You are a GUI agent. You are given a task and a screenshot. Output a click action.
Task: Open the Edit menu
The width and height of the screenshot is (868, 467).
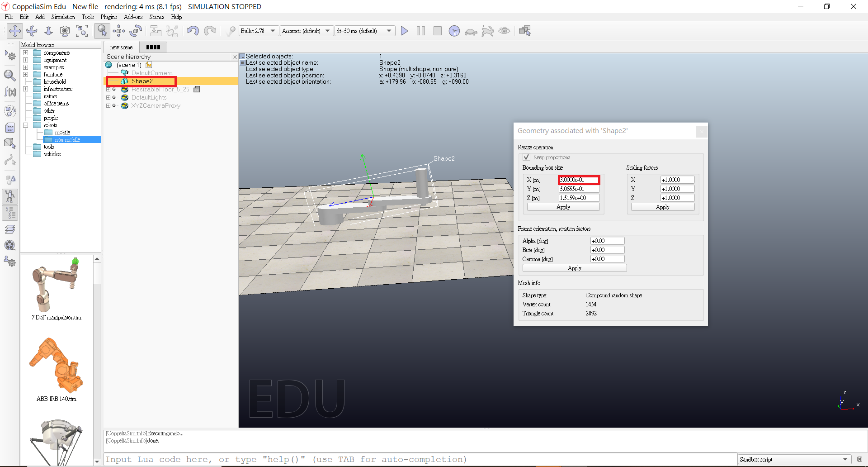(24, 17)
